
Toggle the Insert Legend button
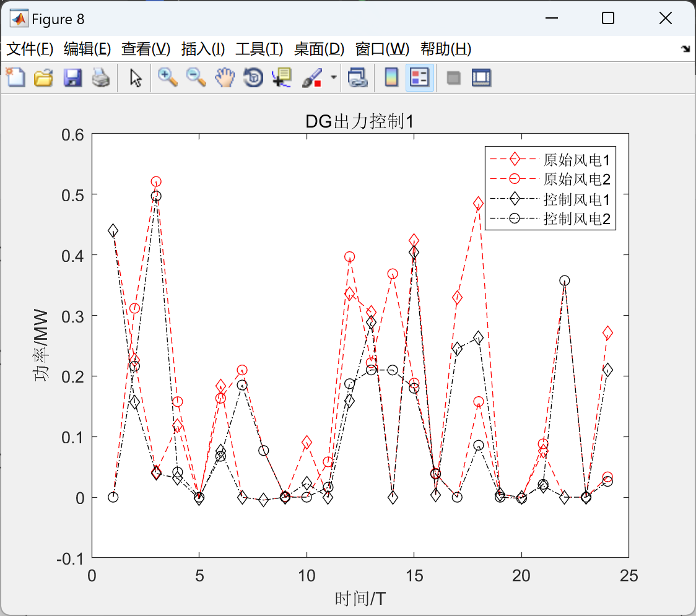coord(419,77)
